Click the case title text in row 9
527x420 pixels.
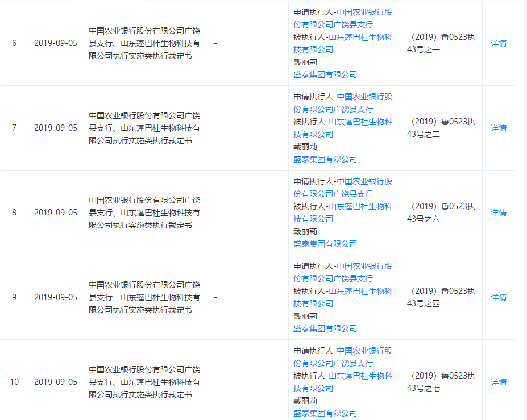144,297
